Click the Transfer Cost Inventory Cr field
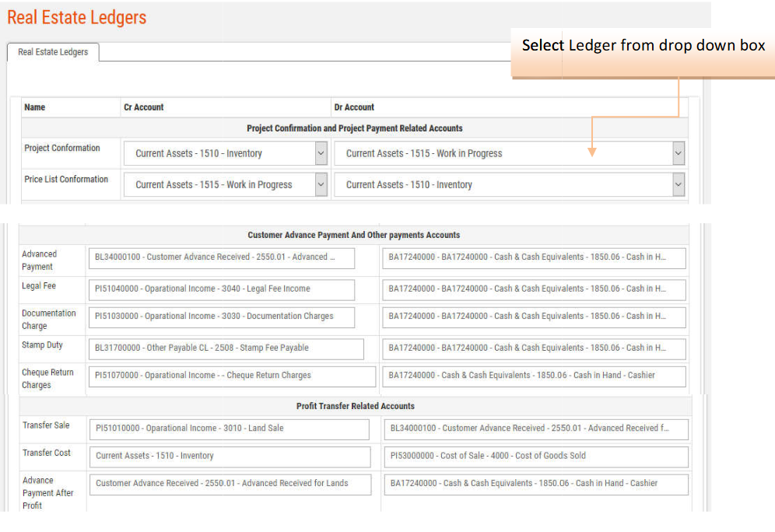 230,457
